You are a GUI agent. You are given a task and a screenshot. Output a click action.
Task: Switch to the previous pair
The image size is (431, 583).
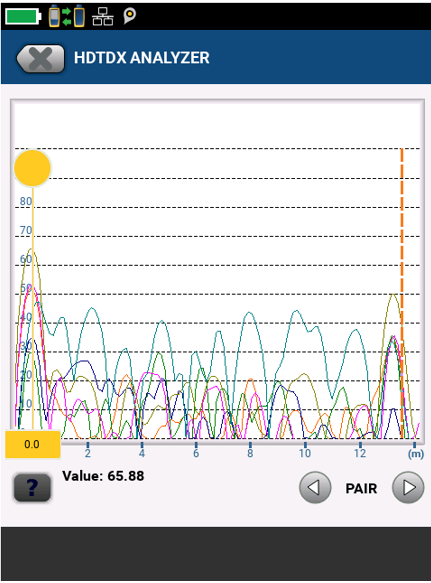click(x=315, y=487)
